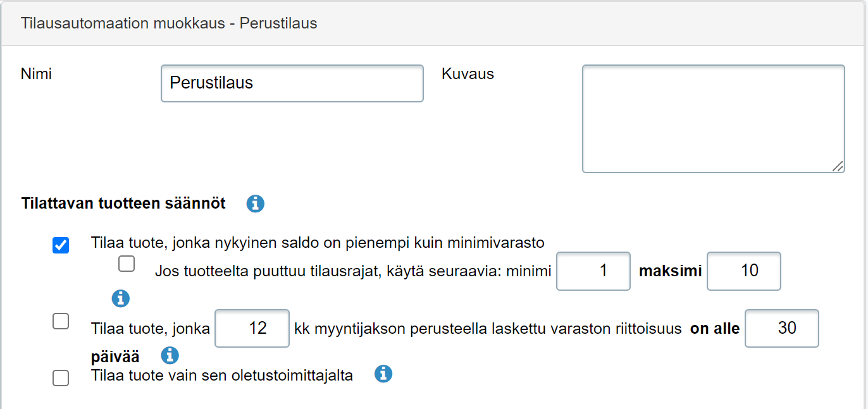Open info icon next to päivää
This screenshot has width=868, height=409.
(x=170, y=355)
